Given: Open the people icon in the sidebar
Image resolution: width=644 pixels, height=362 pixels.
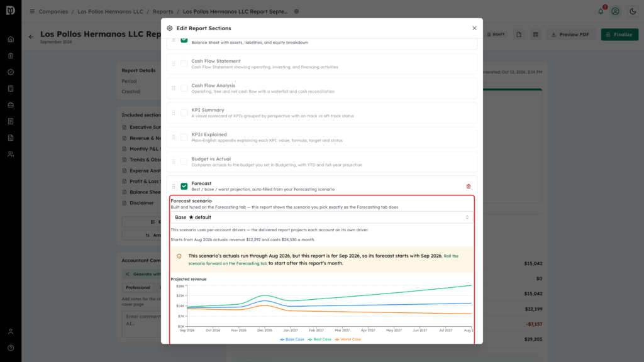Looking at the screenshot, I should coord(11,155).
